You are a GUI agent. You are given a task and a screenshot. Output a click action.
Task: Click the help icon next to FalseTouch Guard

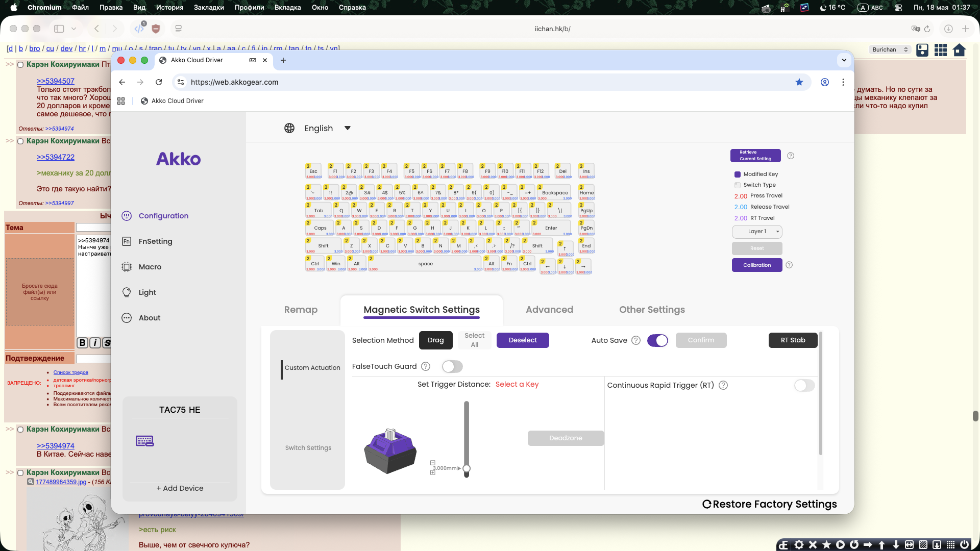(426, 366)
